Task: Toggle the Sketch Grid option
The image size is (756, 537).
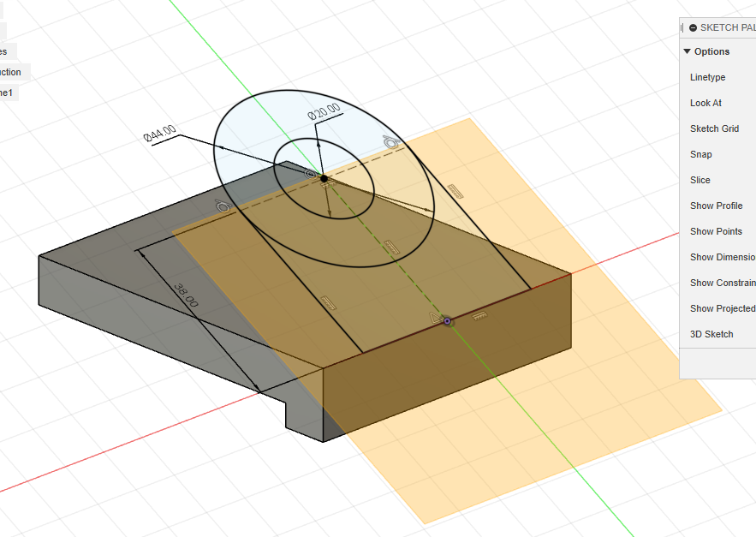Action: click(x=714, y=128)
